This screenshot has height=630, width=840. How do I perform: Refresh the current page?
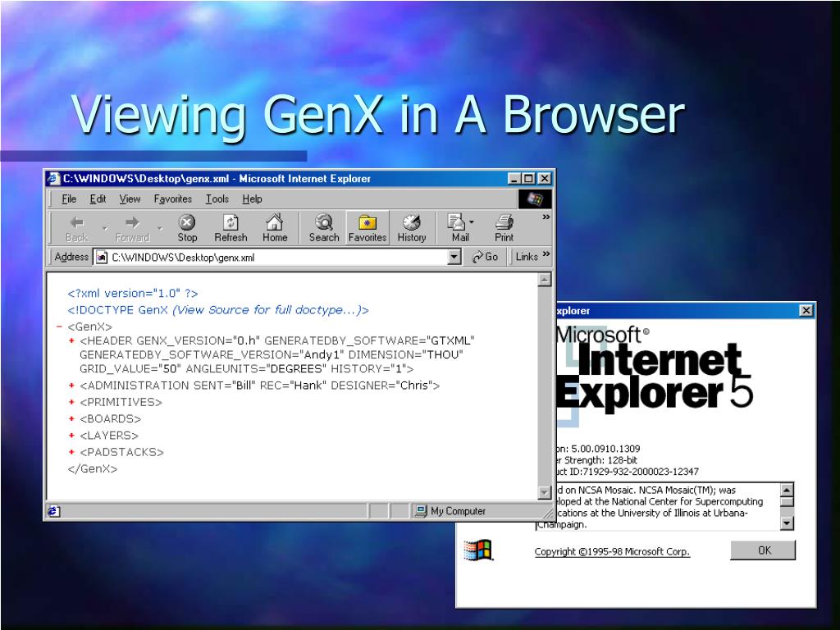click(x=231, y=228)
